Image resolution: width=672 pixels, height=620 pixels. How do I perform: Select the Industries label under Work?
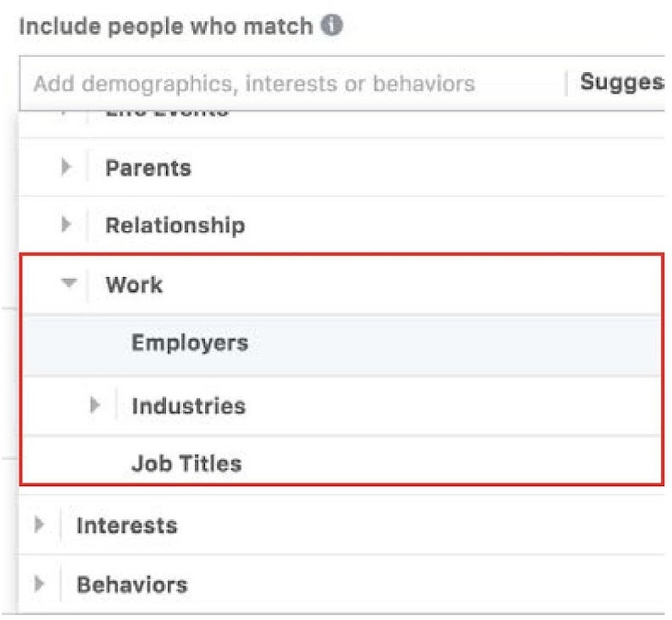pos(188,406)
